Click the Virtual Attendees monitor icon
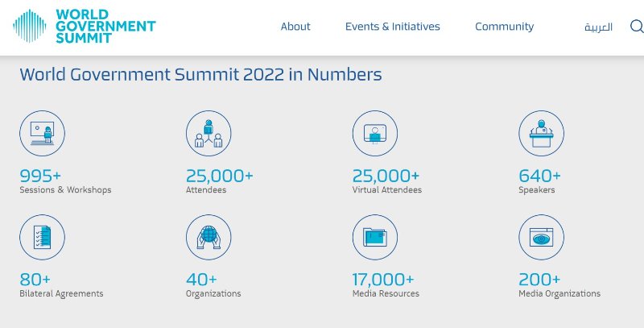 point(375,133)
